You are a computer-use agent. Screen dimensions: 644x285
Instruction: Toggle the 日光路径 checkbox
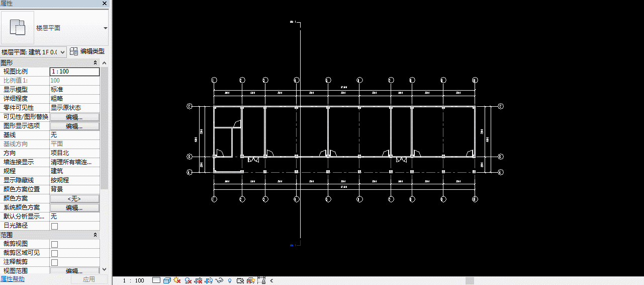(x=54, y=226)
